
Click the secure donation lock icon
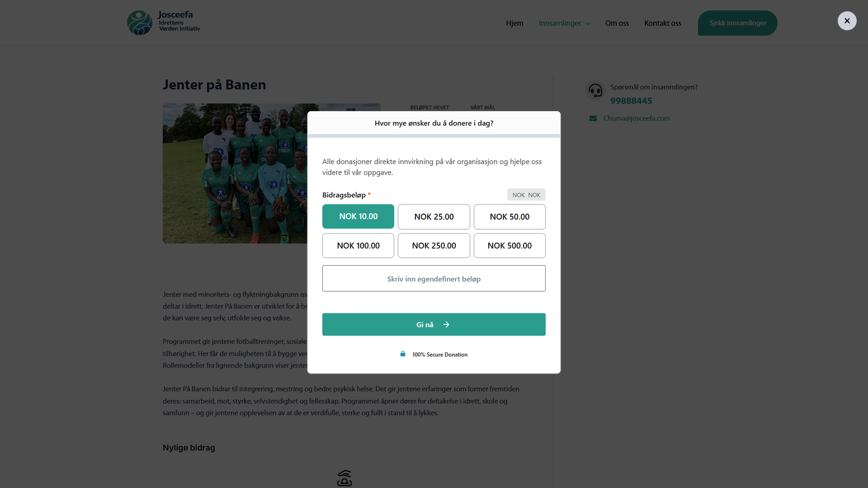(x=403, y=354)
